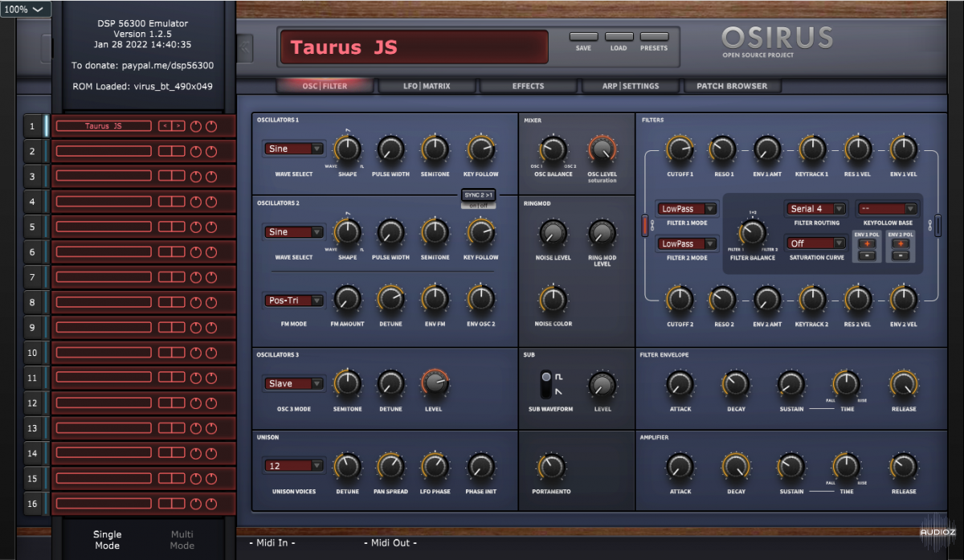Click the PRESETS button
Viewport: 964px width, 560px height.
coord(654,37)
